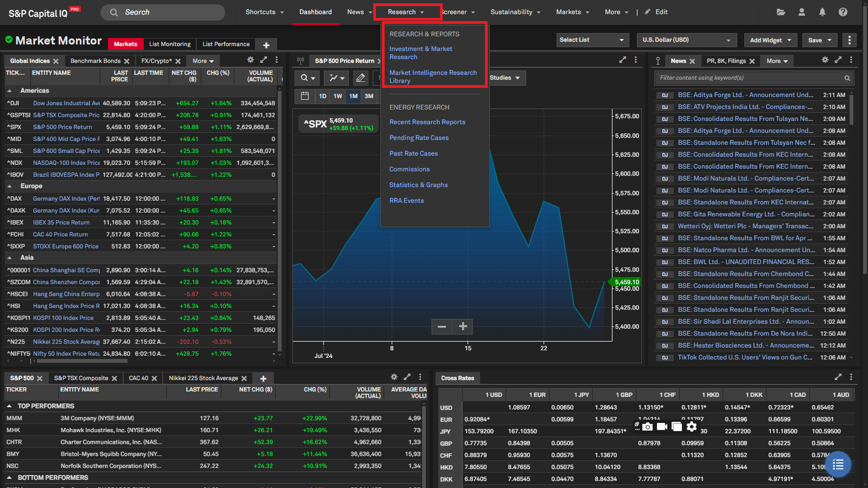Viewport: 868px width, 488px height.
Task: Select the chart annotation pencil tool
Action: click(x=360, y=78)
